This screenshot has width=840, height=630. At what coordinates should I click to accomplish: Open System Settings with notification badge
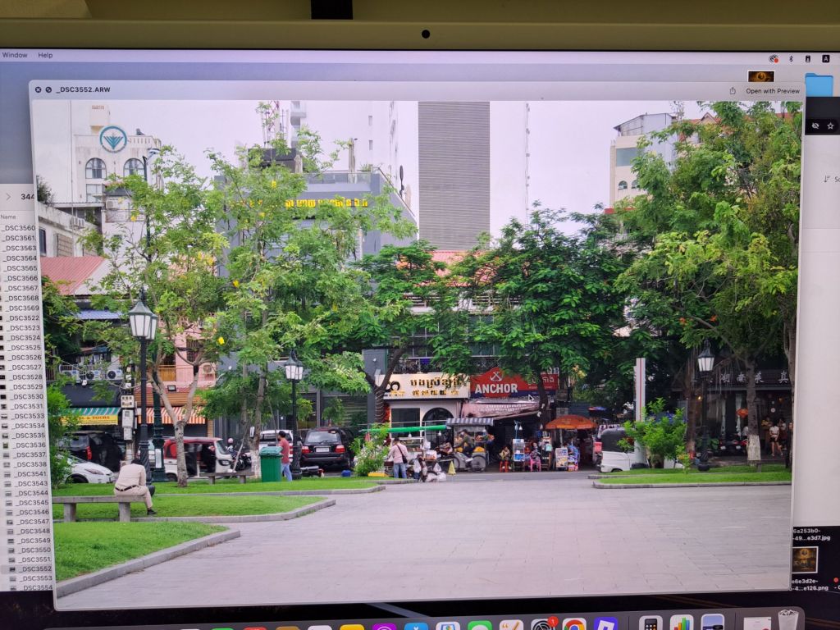click(543, 625)
